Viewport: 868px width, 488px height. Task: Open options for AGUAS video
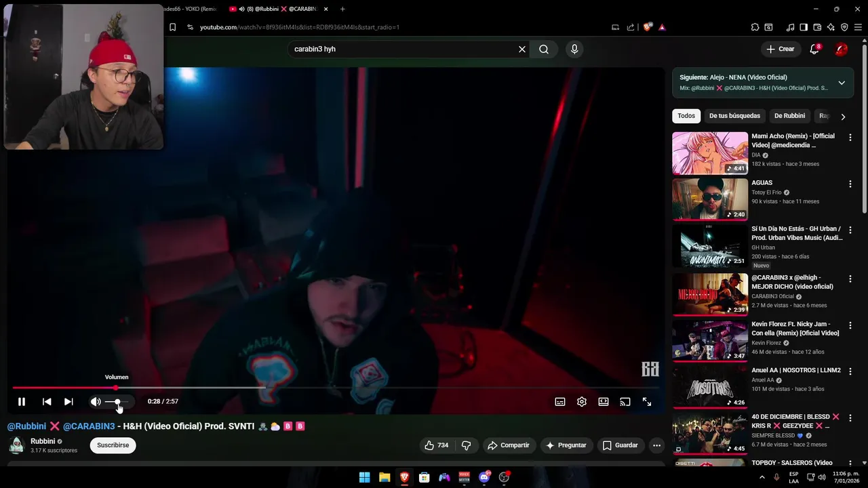pyautogui.click(x=850, y=184)
